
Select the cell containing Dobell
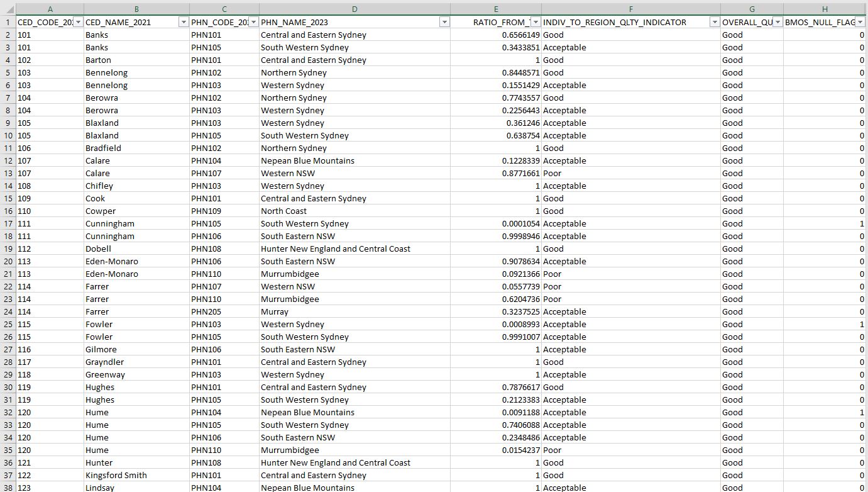(136, 249)
